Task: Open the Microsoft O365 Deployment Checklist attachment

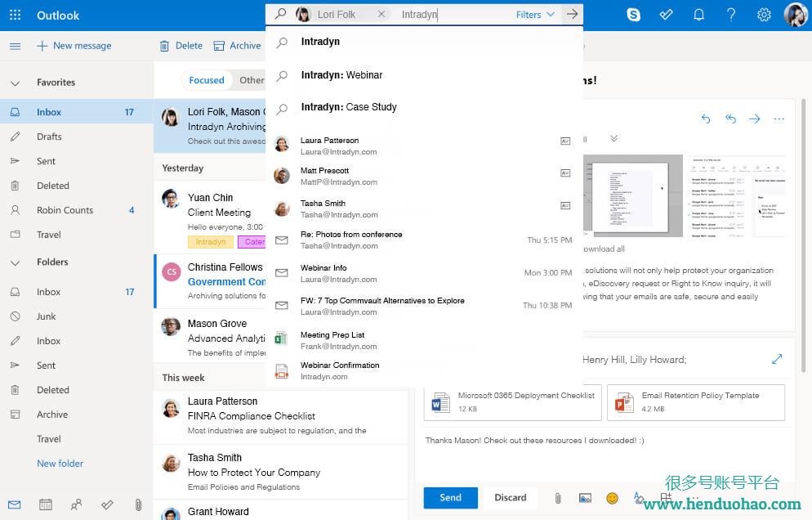Action: tap(513, 402)
